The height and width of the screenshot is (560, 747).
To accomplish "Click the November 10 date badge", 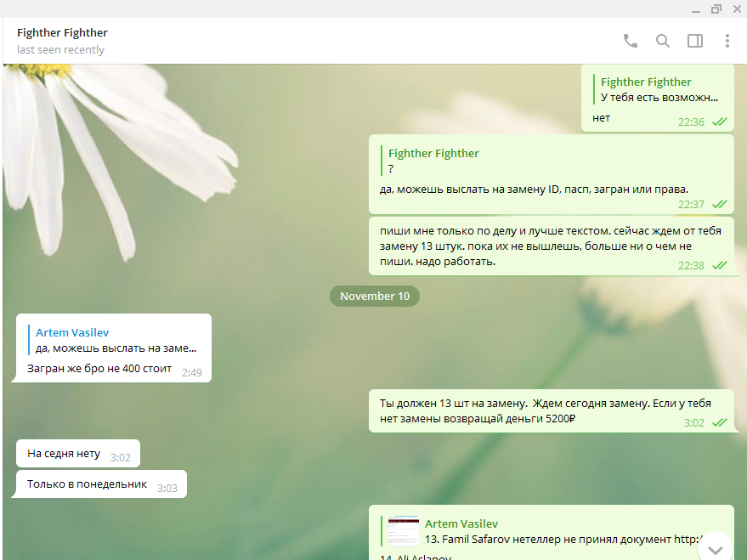I will 375,297.
